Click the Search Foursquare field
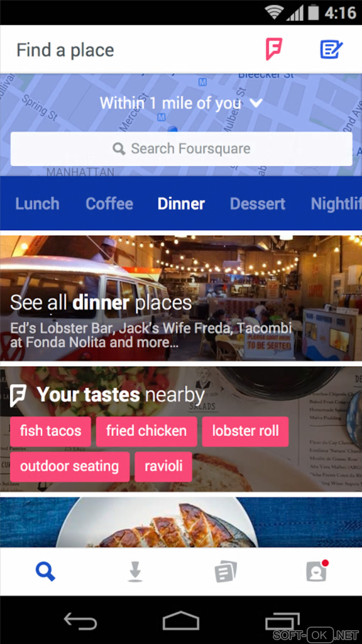Image resolution: width=362 pixels, height=644 pixels. [181, 149]
